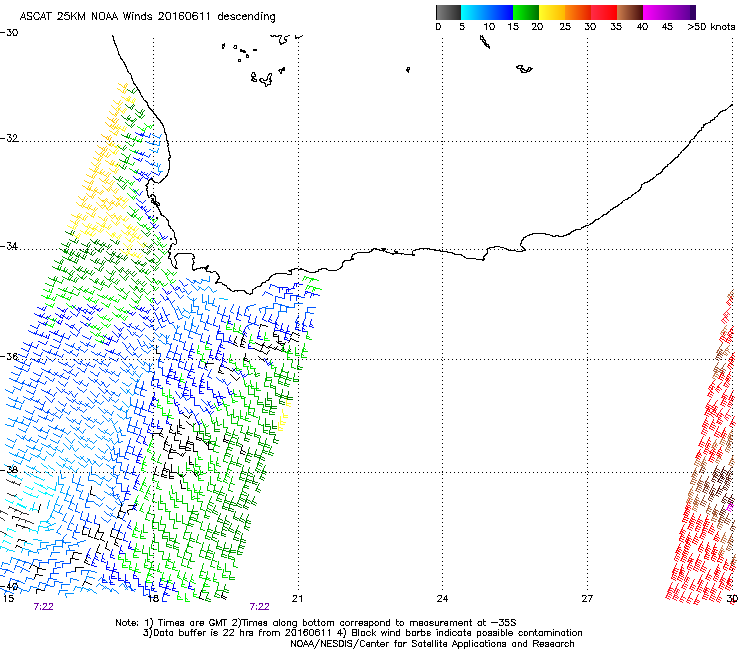This screenshot has height=650, width=740.
Task: Click the longitude axis label "27"
Action: pyautogui.click(x=587, y=599)
